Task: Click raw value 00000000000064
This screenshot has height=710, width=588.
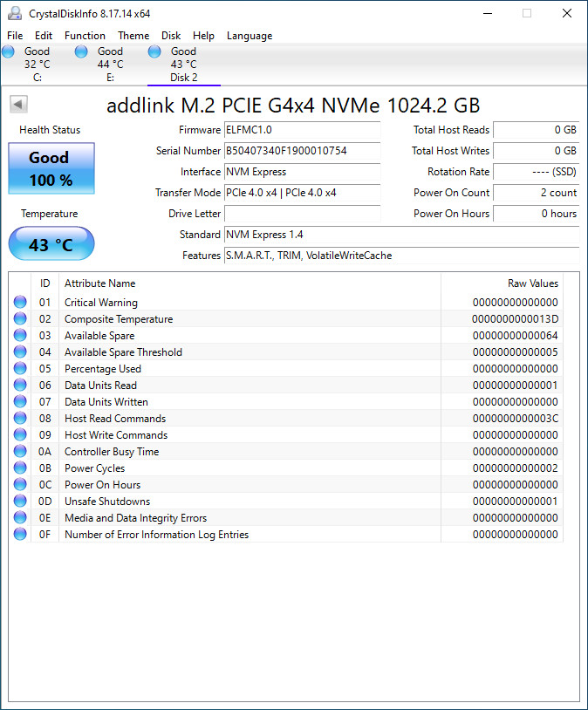Action: click(515, 336)
